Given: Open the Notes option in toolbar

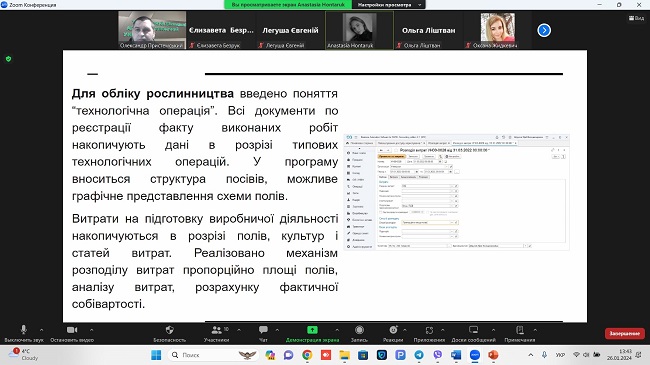Looking at the screenshot, I should coord(519,333).
